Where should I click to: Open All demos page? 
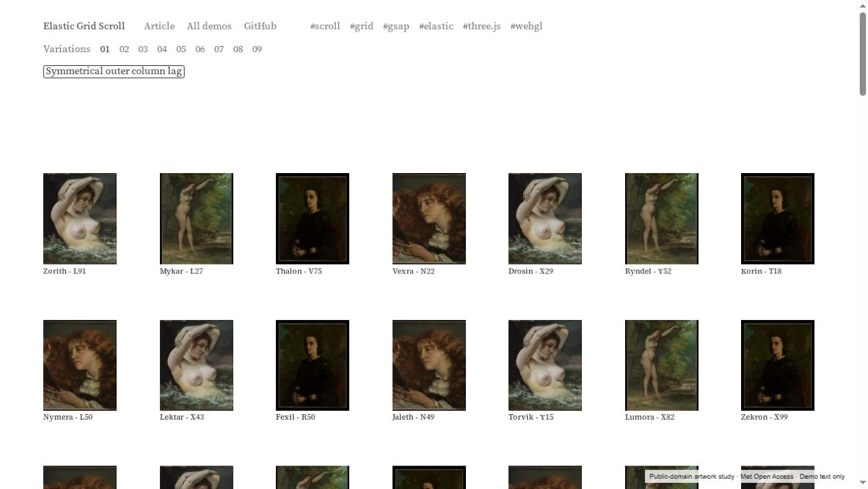tap(209, 26)
